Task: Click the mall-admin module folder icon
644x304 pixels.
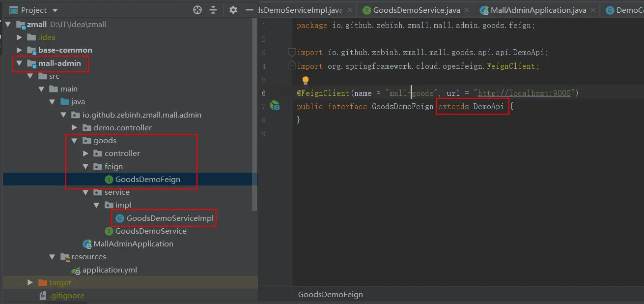Action: pos(31,63)
